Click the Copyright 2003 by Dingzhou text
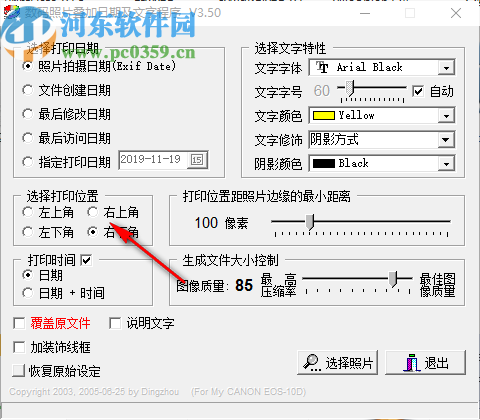 click(x=94, y=392)
